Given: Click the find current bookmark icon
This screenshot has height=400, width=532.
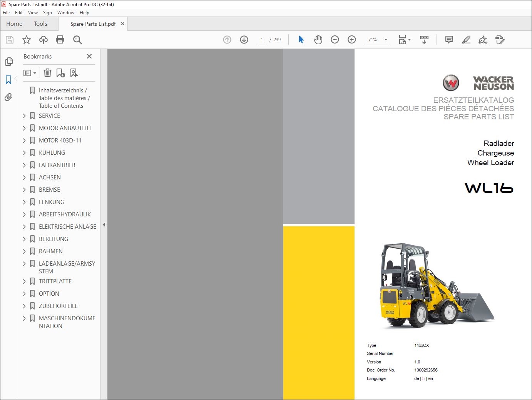Looking at the screenshot, I should pyautogui.click(x=74, y=73).
